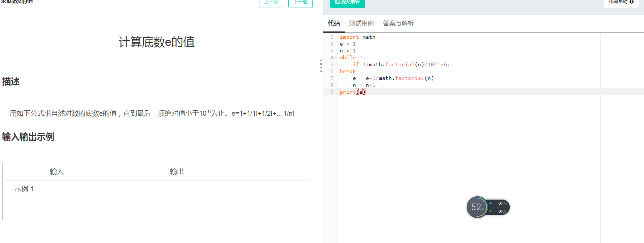Click line number 1 in the gutter
Image resolution: width=644 pixels, height=243 pixels.
click(332, 37)
